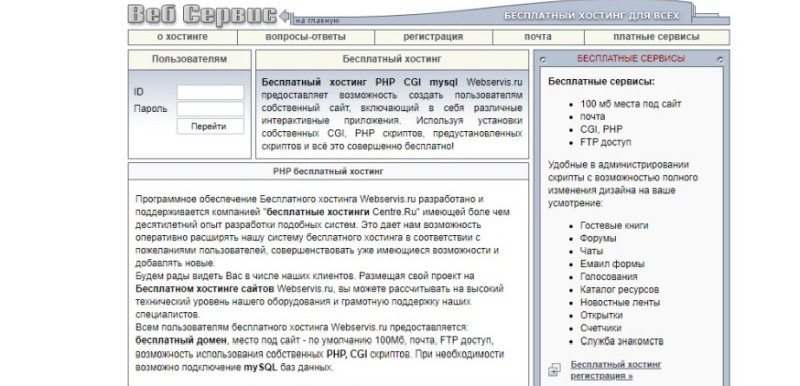Click the right corner dot of БЕСПЛАТНЫЕ СЕРВИСЫ panel
Viewport: 800px width, 386px height.
click(x=720, y=60)
